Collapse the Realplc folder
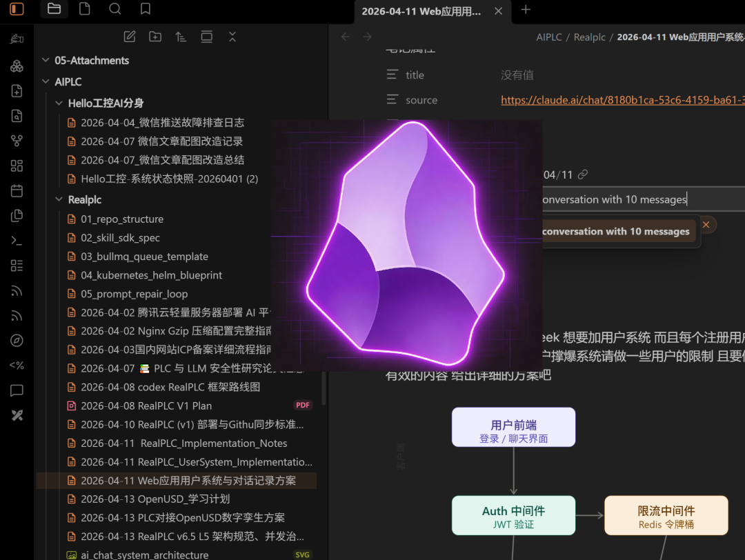 tap(59, 199)
